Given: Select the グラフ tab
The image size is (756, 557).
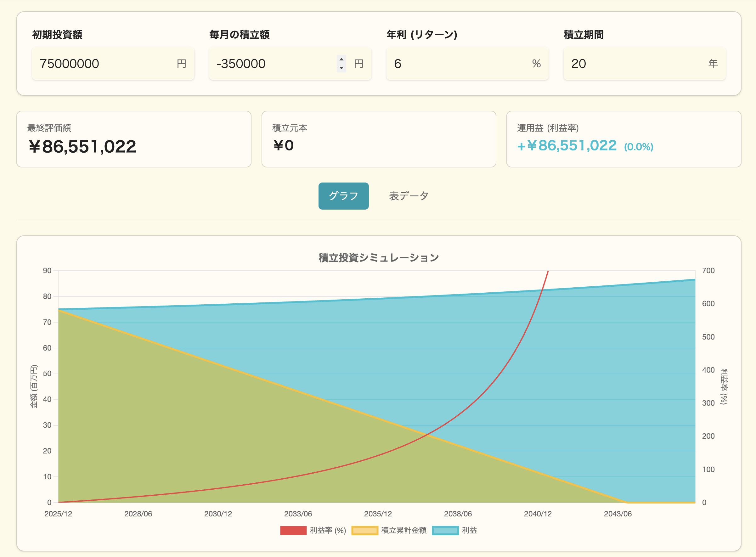Looking at the screenshot, I should click(343, 196).
